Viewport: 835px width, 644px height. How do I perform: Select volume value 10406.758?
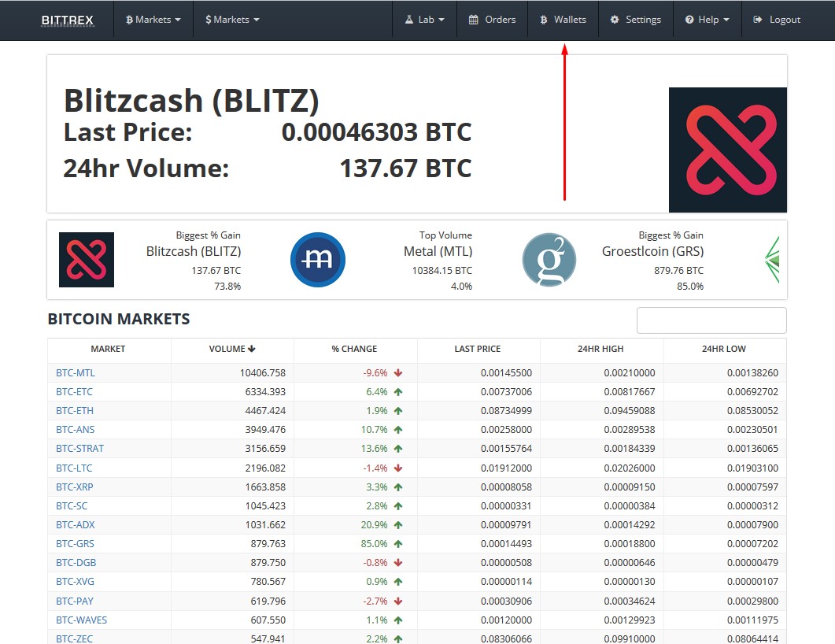click(x=263, y=373)
